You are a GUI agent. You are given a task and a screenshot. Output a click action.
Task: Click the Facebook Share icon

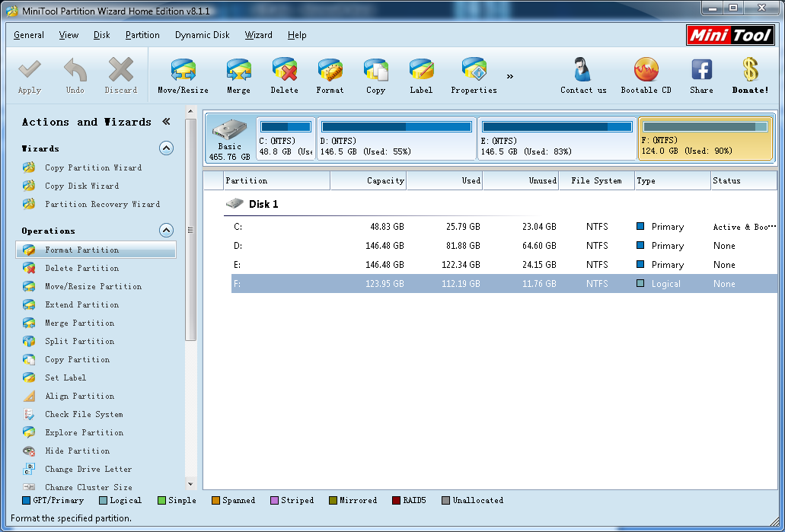(701, 69)
